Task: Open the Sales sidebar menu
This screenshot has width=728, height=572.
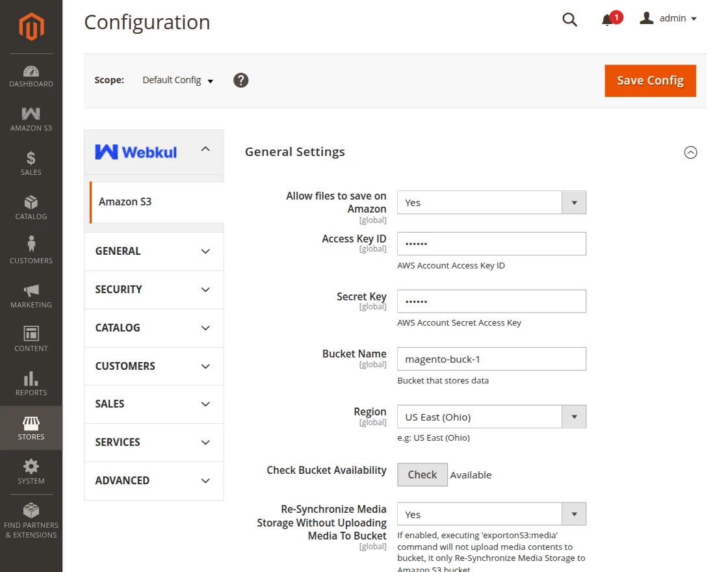Action: tap(31, 164)
